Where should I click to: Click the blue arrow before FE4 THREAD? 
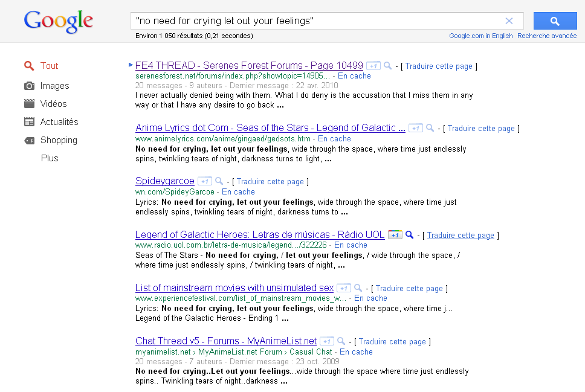(x=131, y=65)
